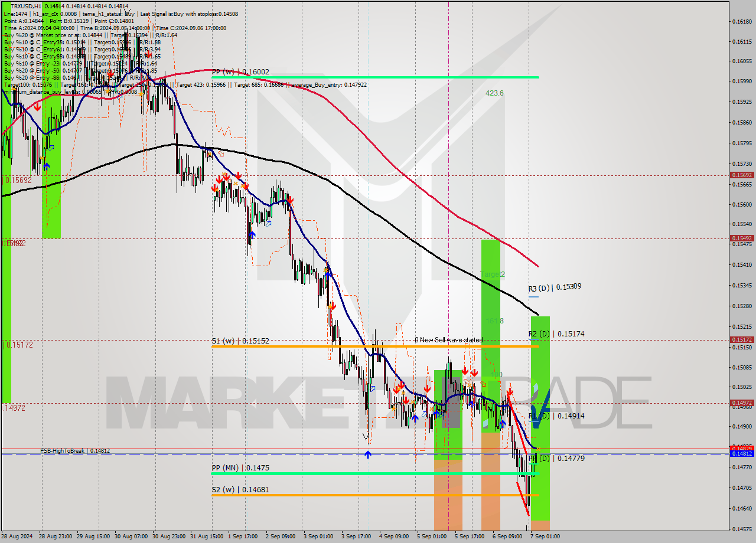Click the 'R3 (D) | 0.15309' label
756x543 pixels.
click(555, 287)
